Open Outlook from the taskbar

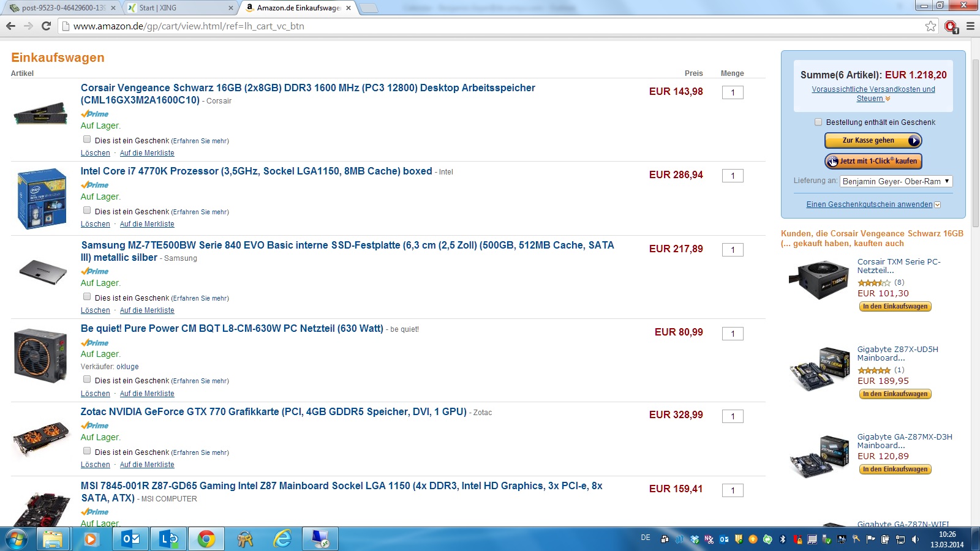(x=130, y=539)
